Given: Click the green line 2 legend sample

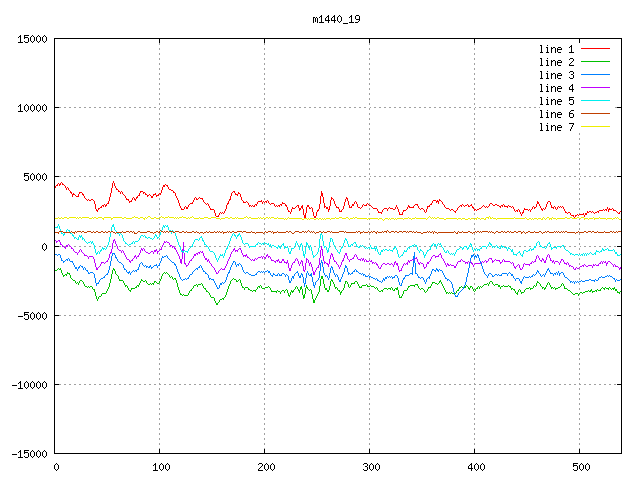Looking at the screenshot, I should tap(595, 62).
